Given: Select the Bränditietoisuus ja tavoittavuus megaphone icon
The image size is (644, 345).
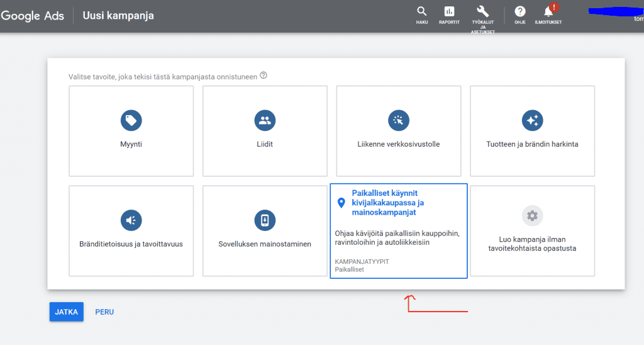Looking at the screenshot, I should (x=131, y=220).
